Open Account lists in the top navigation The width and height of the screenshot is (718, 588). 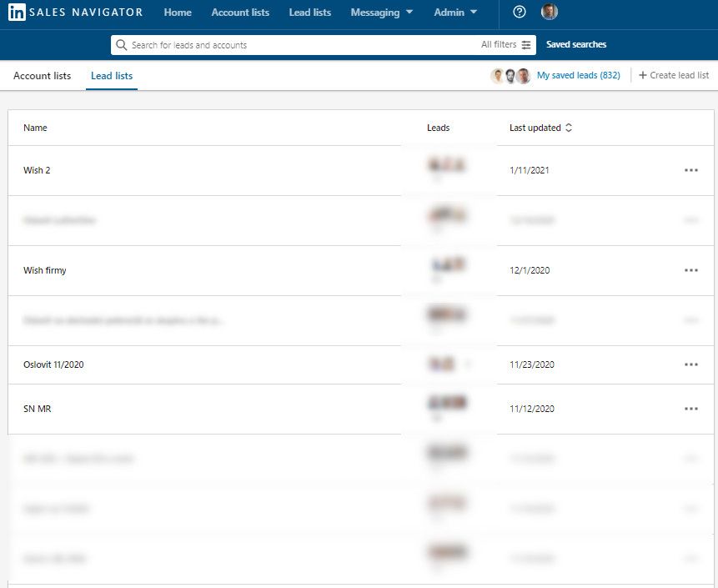point(240,13)
